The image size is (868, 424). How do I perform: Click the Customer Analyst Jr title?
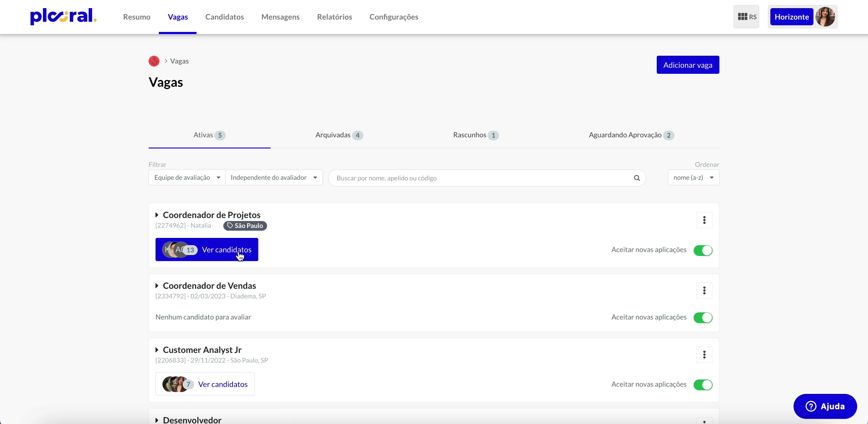[x=202, y=350]
